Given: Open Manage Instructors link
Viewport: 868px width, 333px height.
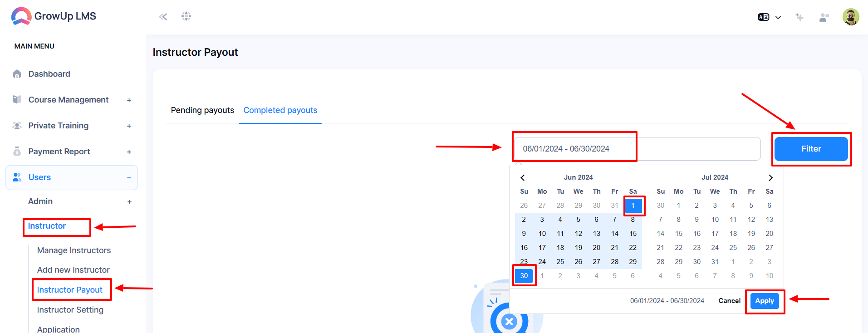Looking at the screenshot, I should tap(74, 250).
